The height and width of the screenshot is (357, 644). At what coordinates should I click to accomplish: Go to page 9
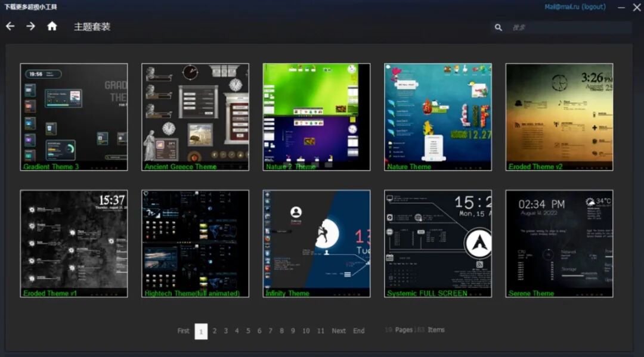(x=293, y=331)
